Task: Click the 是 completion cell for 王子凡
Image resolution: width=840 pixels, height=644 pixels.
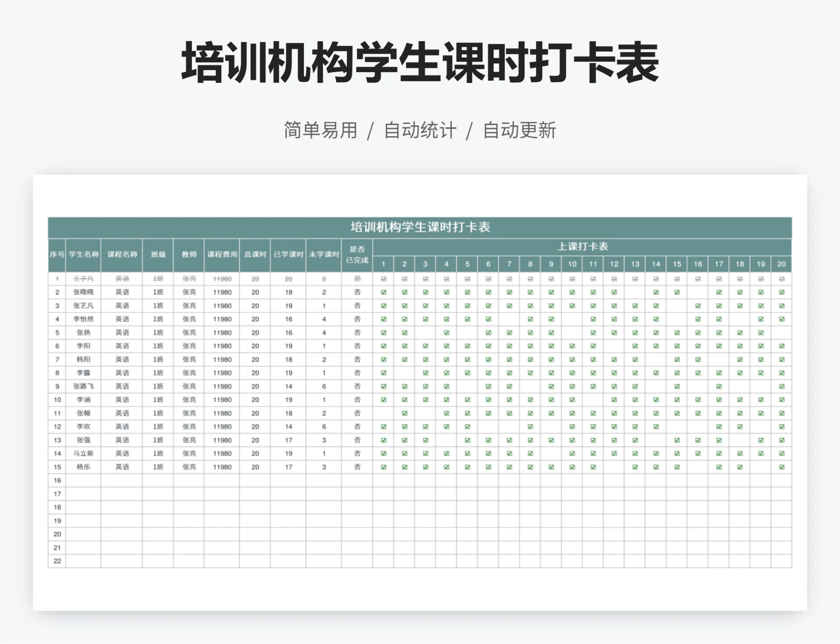Action: click(x=357, y=279)
